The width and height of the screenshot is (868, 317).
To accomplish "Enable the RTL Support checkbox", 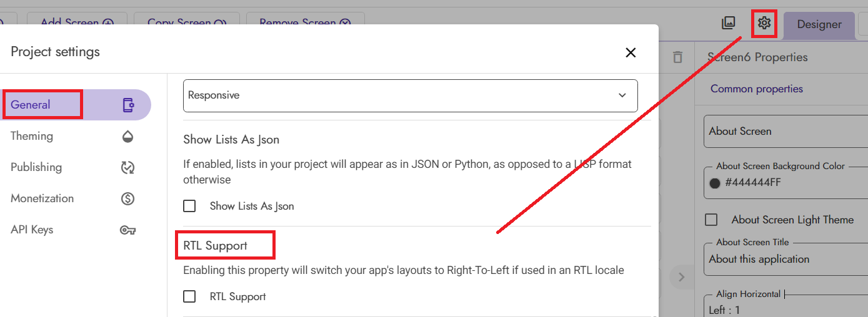I will (x=189, y=296).
